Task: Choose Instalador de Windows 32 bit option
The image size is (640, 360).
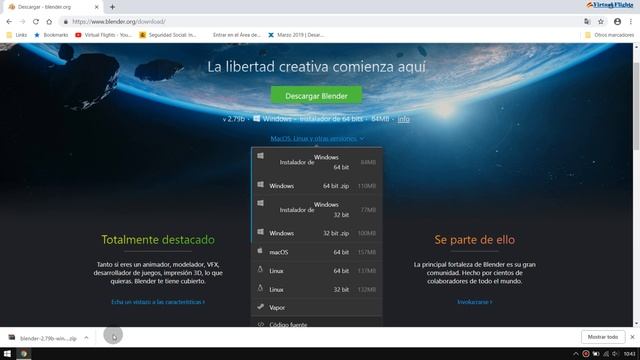Action: (x=317, y=209)
